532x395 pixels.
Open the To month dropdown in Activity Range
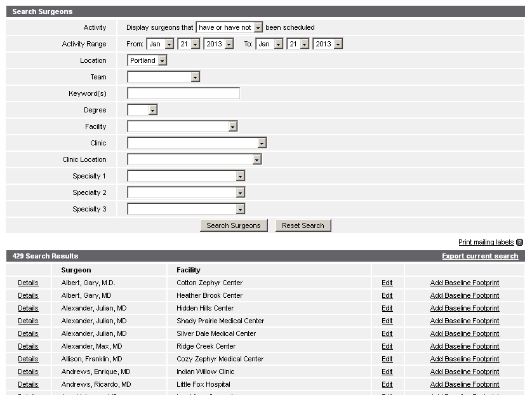coord(269,44)
